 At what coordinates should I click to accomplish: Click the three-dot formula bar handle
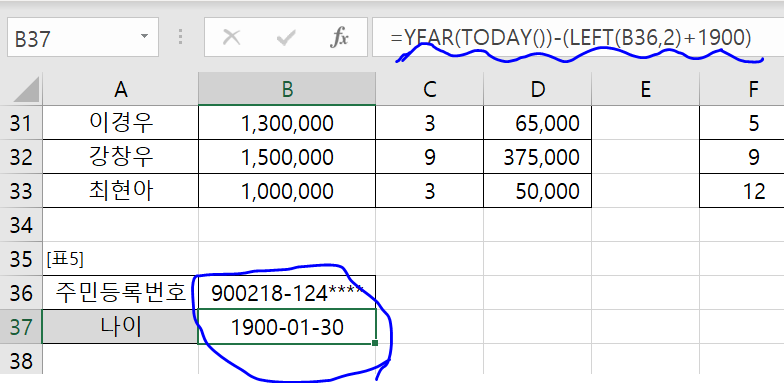tap(181, 37)
